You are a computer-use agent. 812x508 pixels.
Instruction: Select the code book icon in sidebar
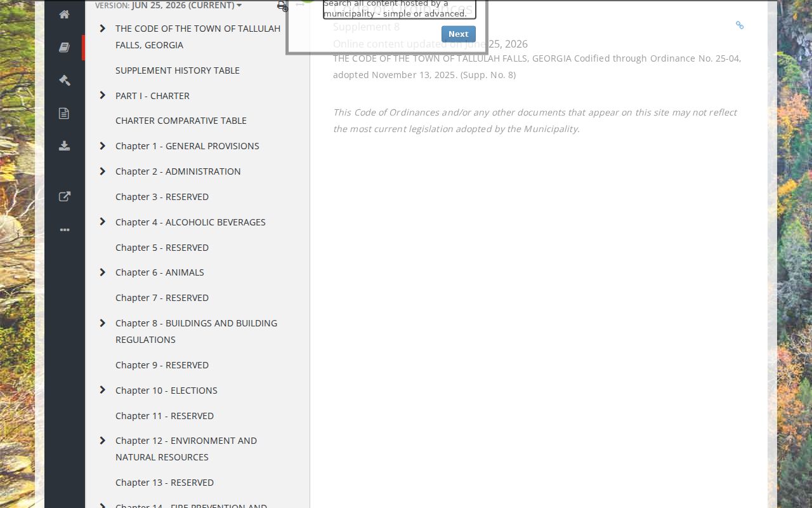coord(64,47)
